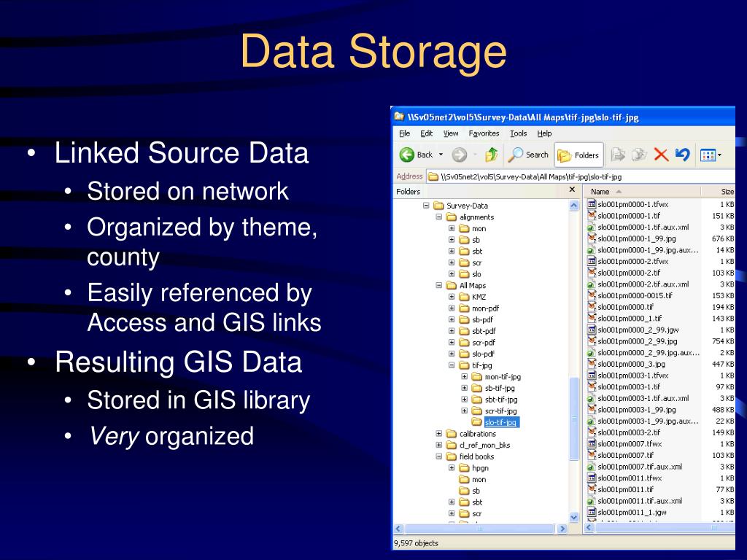The image size is (747, 560).
Task: Open the Views dropdown icon
Action: [711, 155]
